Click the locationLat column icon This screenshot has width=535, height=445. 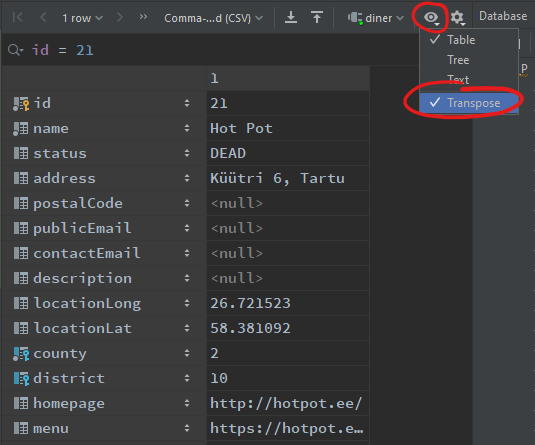21,328
